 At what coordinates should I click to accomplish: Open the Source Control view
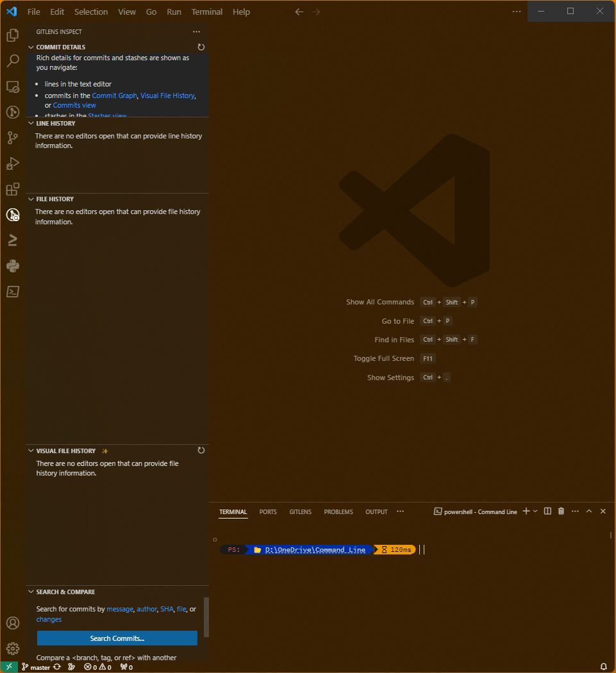(12, 138)
